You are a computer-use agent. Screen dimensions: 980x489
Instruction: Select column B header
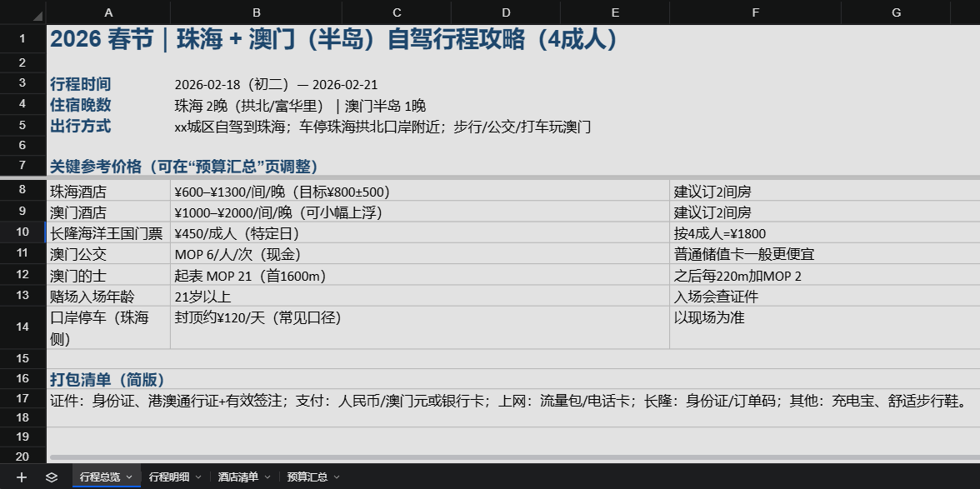pyautogui.click(x=256, y=12)
